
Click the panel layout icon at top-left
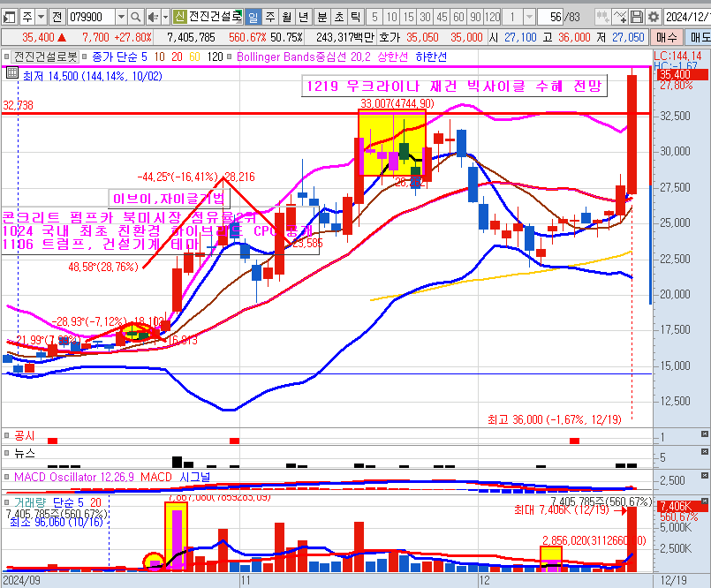click(x=8, y=17)
